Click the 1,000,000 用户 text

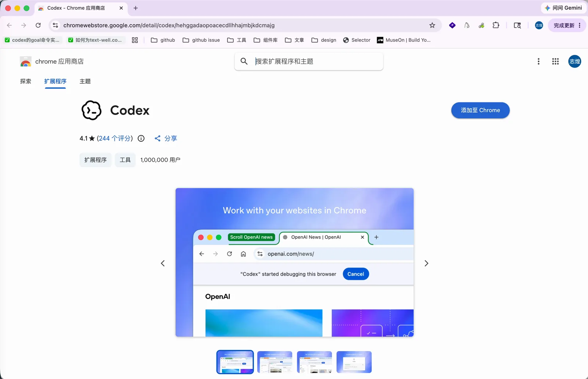click(x=160, y=160)
